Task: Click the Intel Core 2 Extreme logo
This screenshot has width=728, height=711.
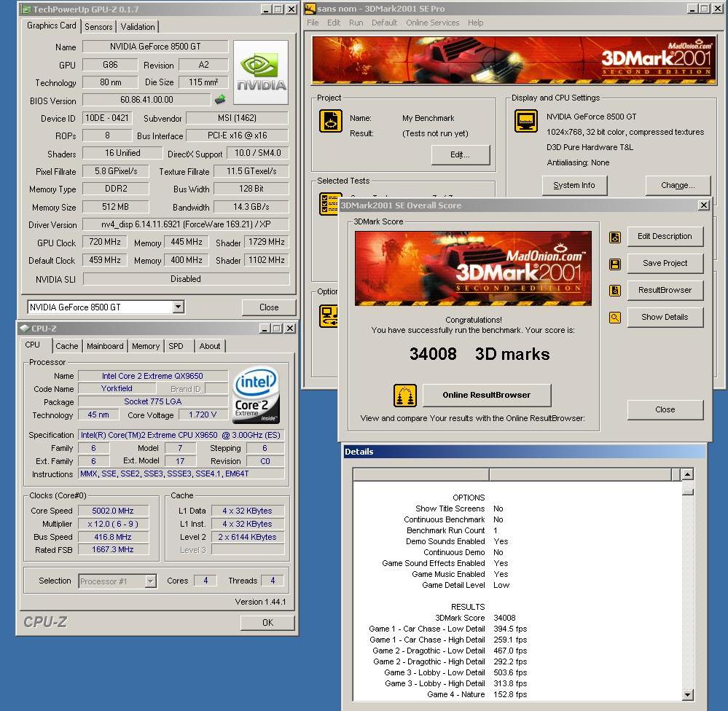Action: tap(256, 395)
